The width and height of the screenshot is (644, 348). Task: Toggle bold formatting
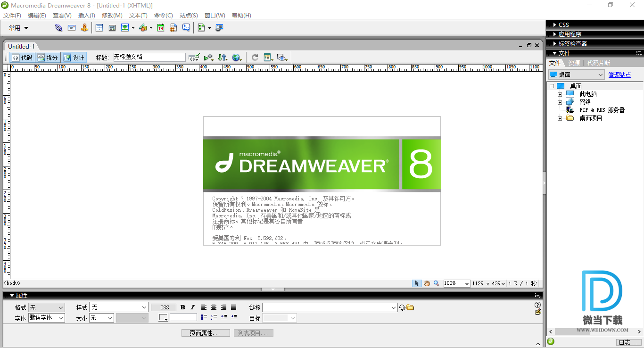183,307
